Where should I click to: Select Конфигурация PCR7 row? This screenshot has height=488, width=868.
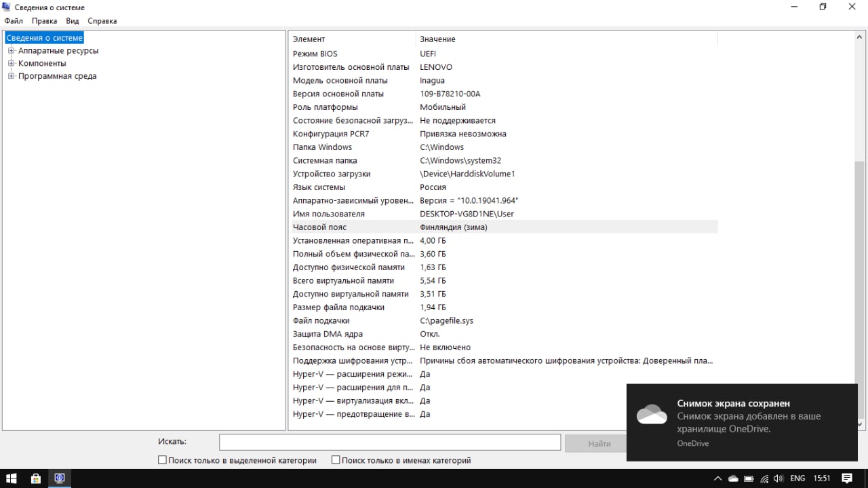504,134
